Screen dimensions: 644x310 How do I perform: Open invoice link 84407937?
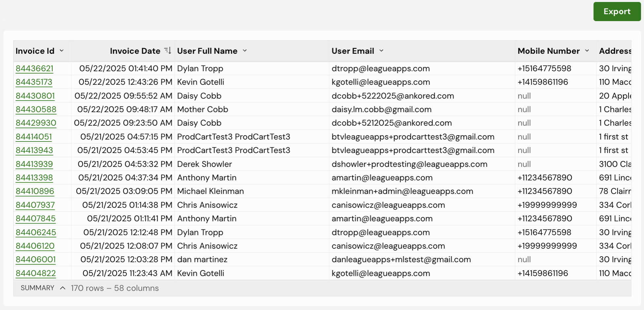coord(35,205)
